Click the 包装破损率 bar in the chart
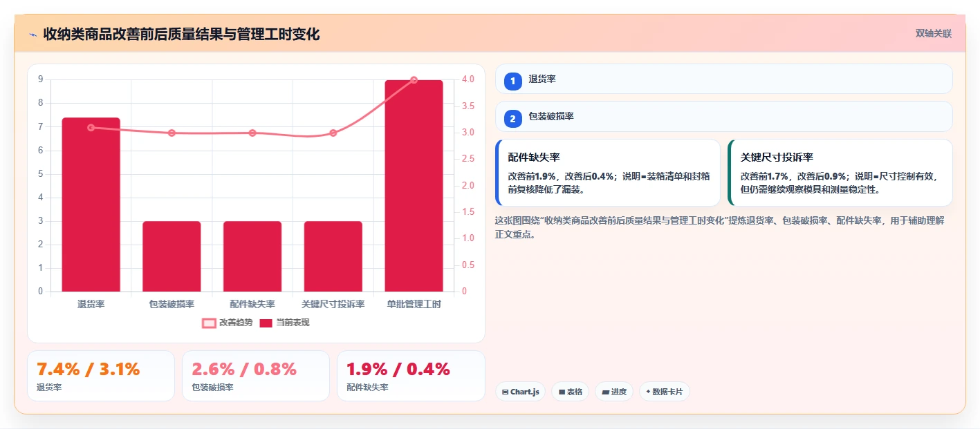The width and height of the screenshot is (980, 429). click(x=172, y=256)
